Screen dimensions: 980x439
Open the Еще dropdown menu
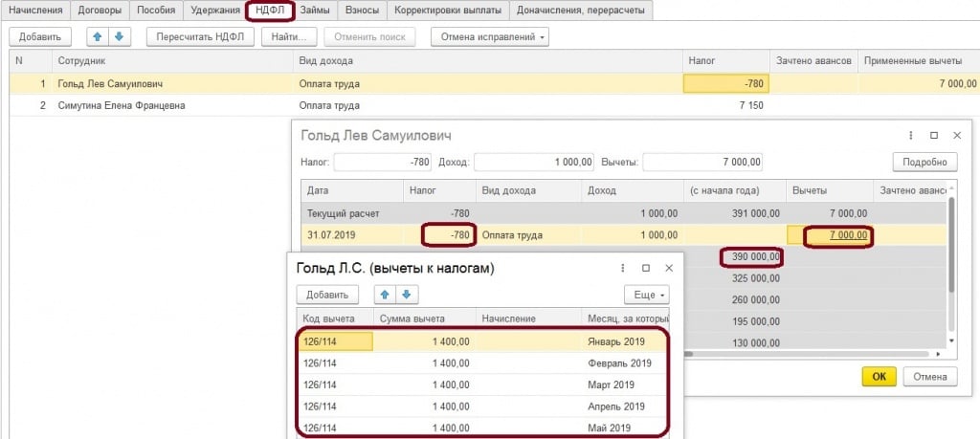(x=647, y=295)
